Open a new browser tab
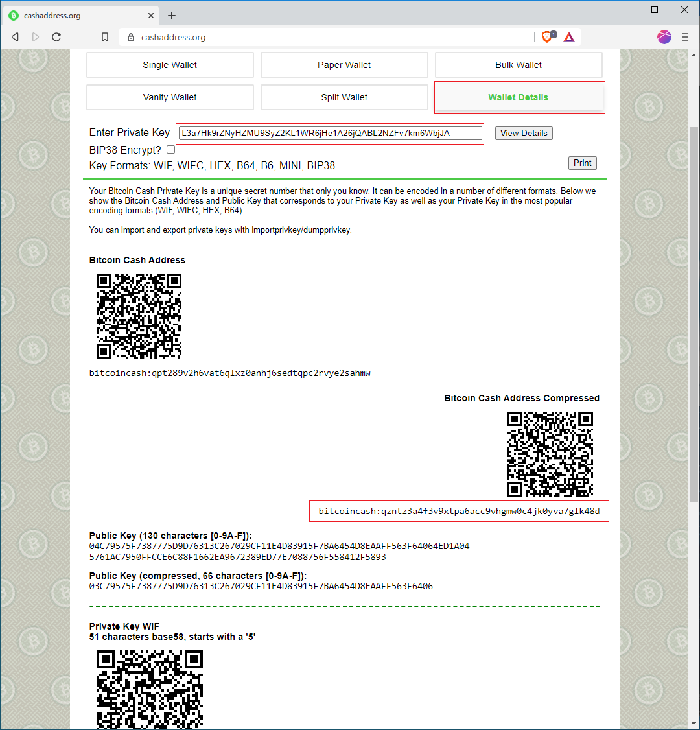The image size is (700, 730). [x=171, y=16]
